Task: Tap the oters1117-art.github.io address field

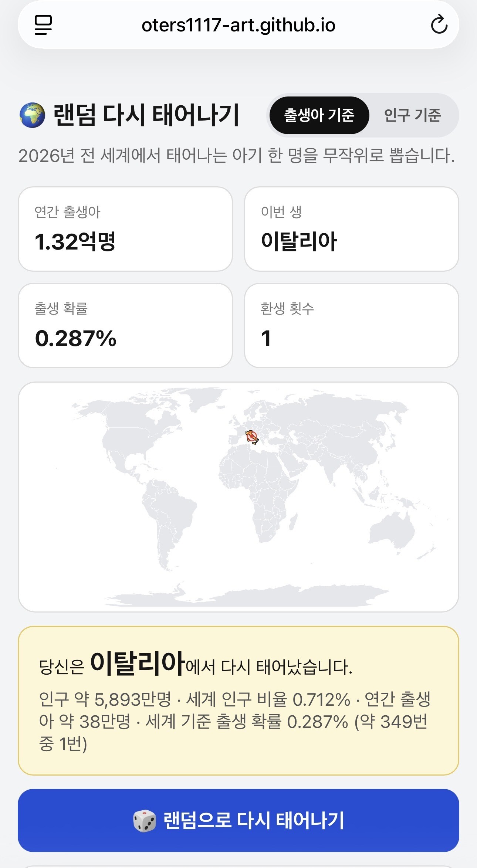Action: click(x=238, y=25)
